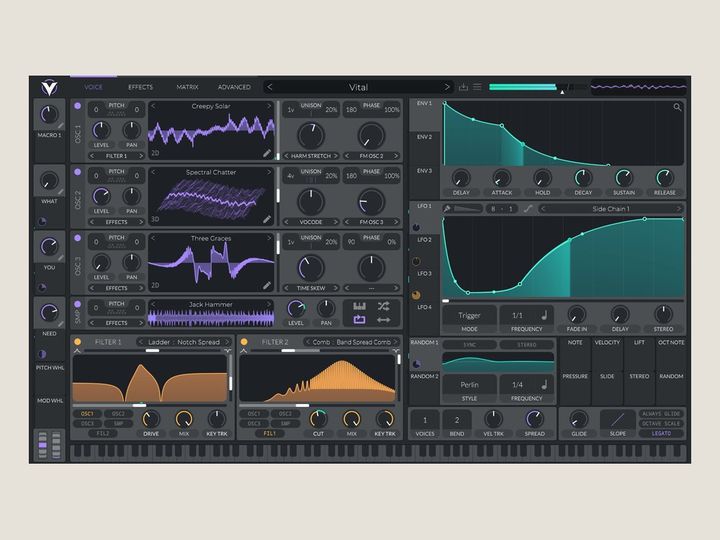The width and height of the screenshot is (720, 540).
Task: Click the note icon beside the 1/1 LFO frequency
Action: pyautogui.click(x=544, y=315)
